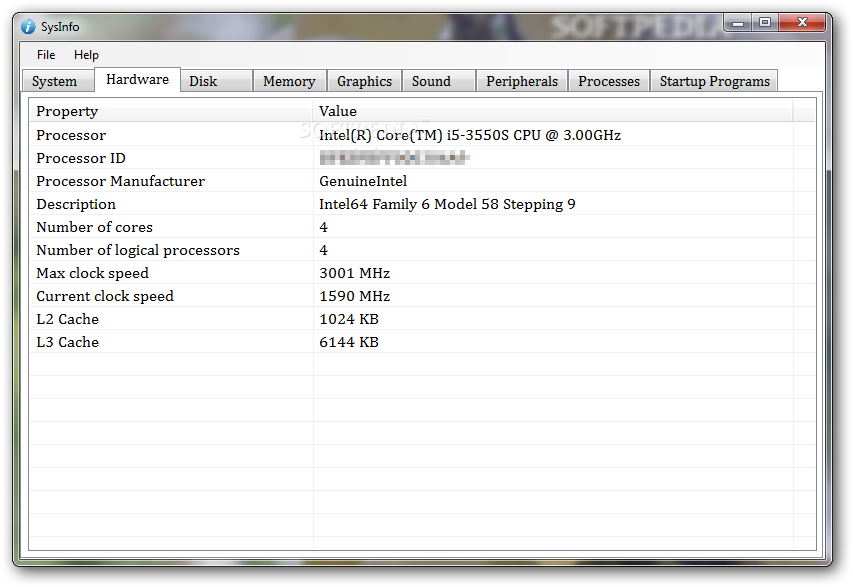
Task: Minimize the SysInfo window
Action: (738, 22)
